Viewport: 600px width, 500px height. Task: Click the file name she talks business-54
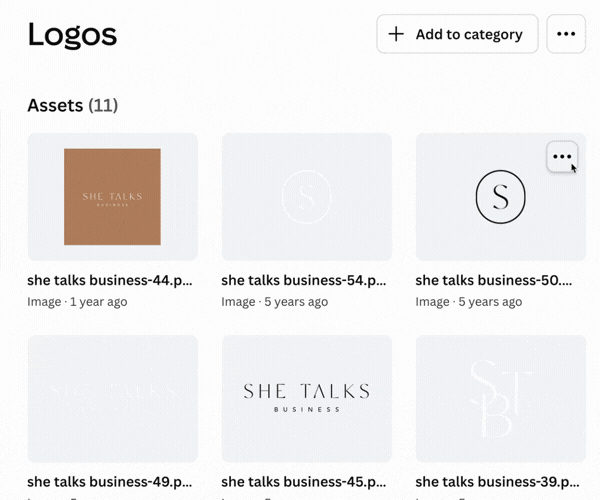(304, 281)
